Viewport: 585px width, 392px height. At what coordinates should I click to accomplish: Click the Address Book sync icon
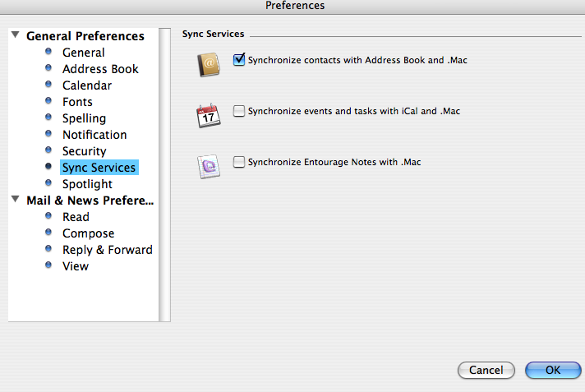pos(209,65)
